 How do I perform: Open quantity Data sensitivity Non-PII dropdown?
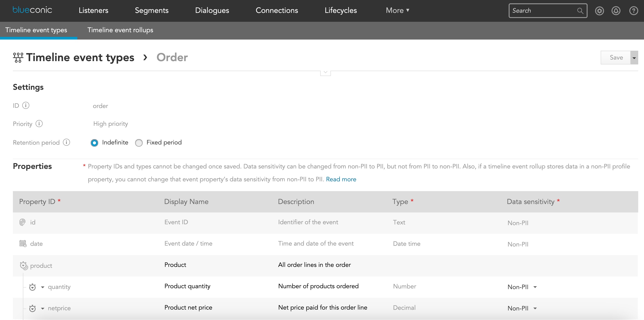[x=522, y=287]
